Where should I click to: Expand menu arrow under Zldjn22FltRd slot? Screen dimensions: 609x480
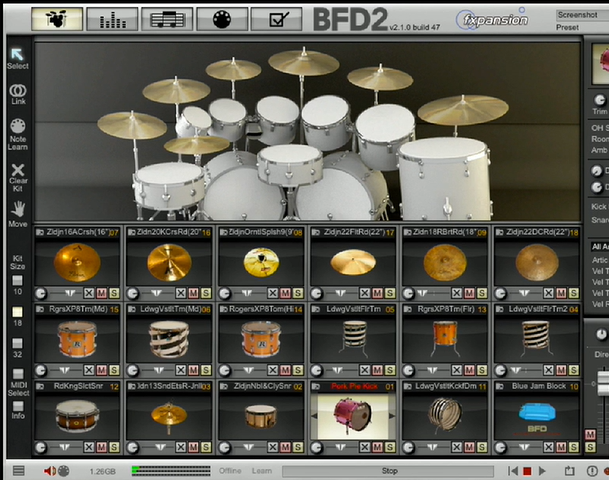[x=338, y=293]
